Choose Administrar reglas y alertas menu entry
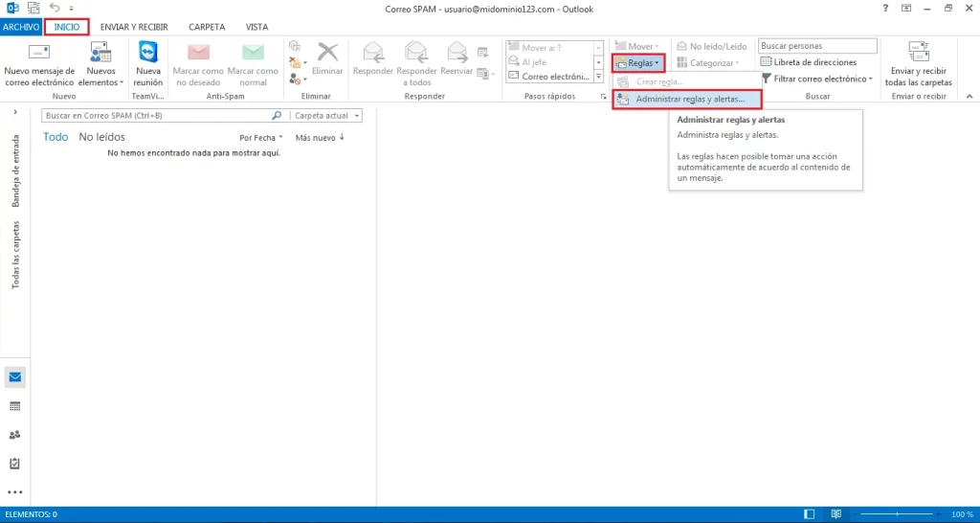 pos(687,100)
